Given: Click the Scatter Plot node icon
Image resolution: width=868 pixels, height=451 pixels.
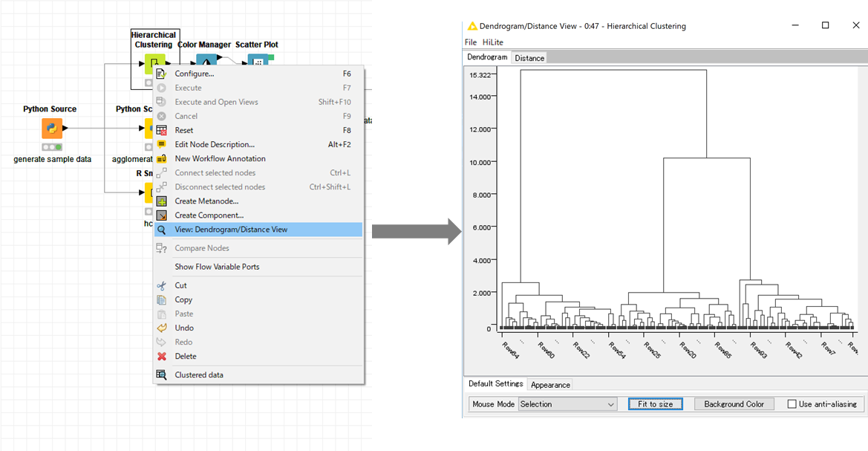Looking at the screenshot, I should [258, 61].
